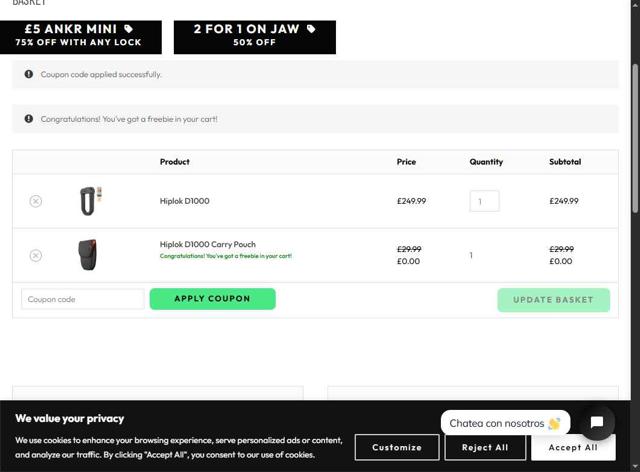
Task: Apply the coupon with the green button
Action: tap(213, 299)
